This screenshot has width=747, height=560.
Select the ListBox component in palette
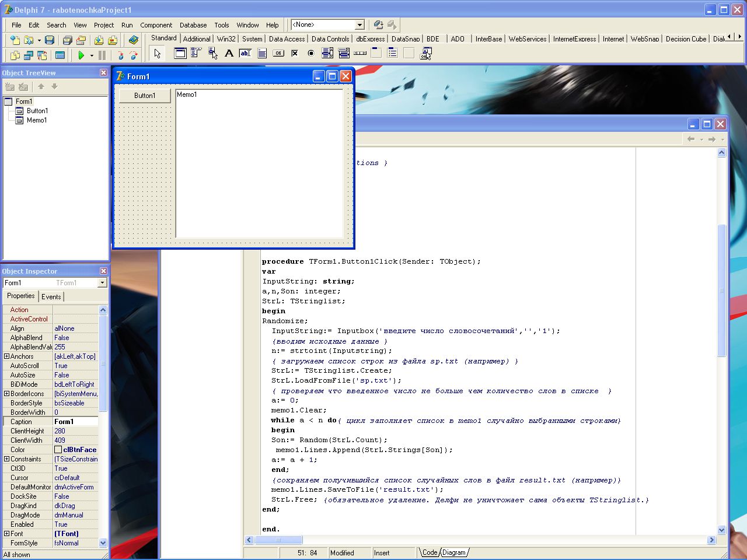pos(327,53)
